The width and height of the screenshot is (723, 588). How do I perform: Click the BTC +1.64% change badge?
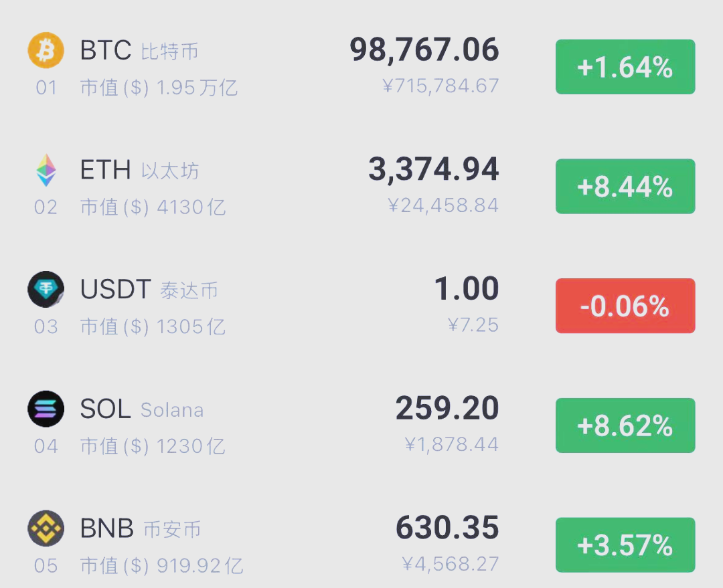tap(625, 67)
